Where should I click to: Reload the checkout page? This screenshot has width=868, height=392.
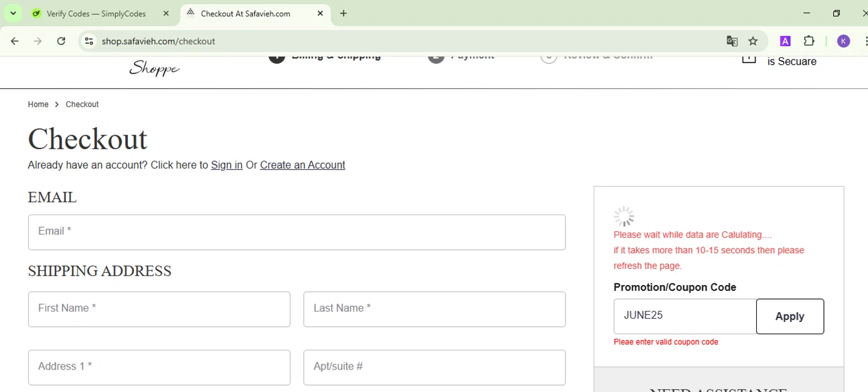(61, 41)
